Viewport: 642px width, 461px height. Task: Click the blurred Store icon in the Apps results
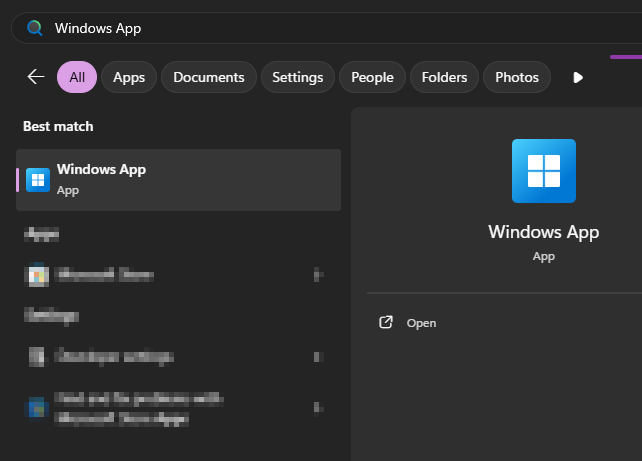pos(38,274)
